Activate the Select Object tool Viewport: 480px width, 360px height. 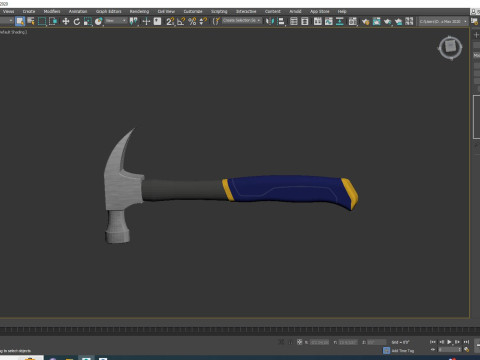coord(20,21)
